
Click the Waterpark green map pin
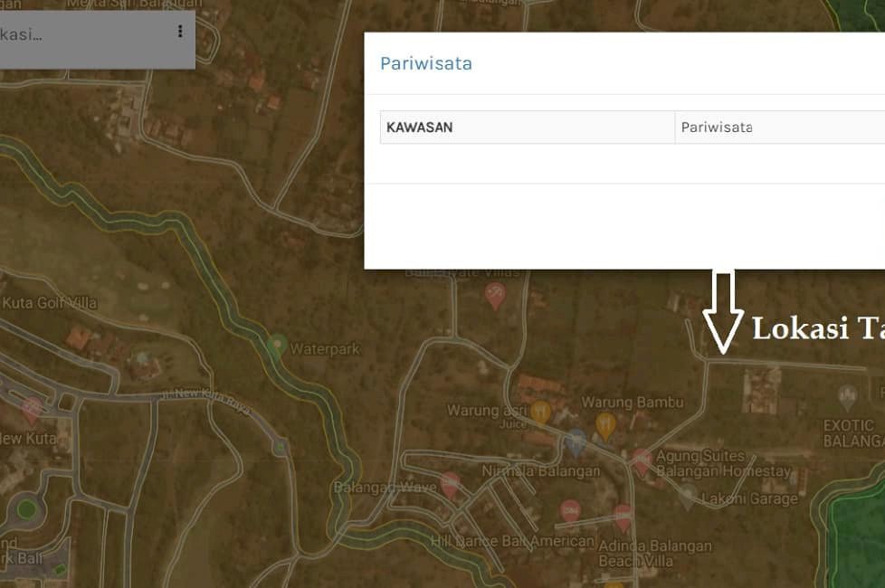click(x=278, y=346)
